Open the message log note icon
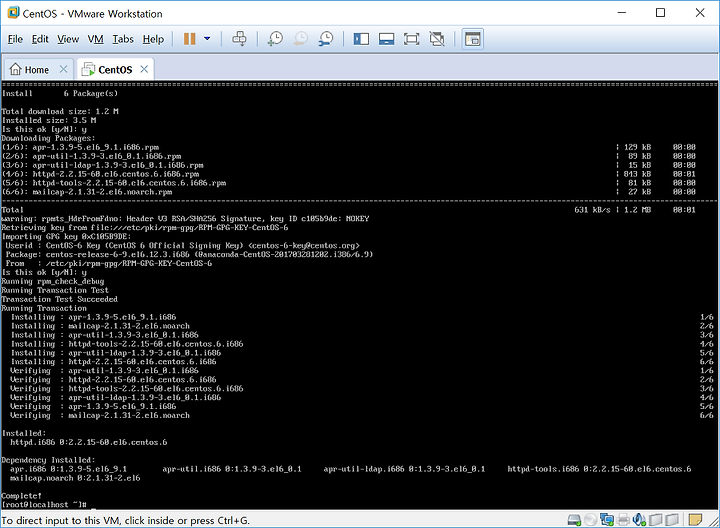 (x=695, y=520)
